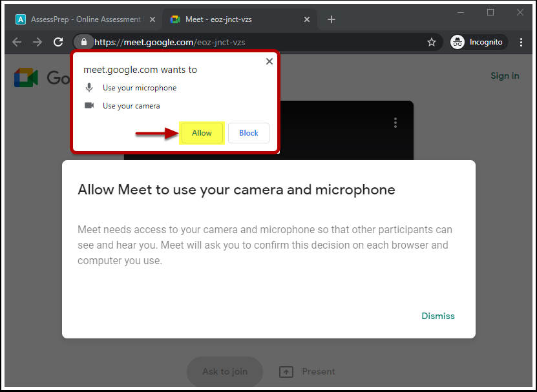Click Block in the permission popup
Image resolution: width=537 pixels, height=392 pixels.
pos(249,133)
